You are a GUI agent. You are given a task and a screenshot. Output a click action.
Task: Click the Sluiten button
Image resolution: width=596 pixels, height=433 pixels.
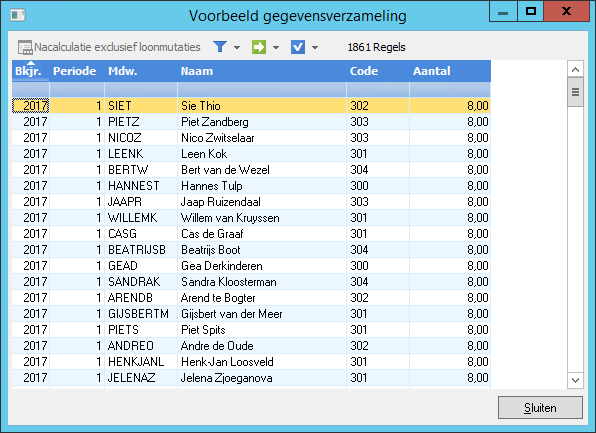[540, 408]
